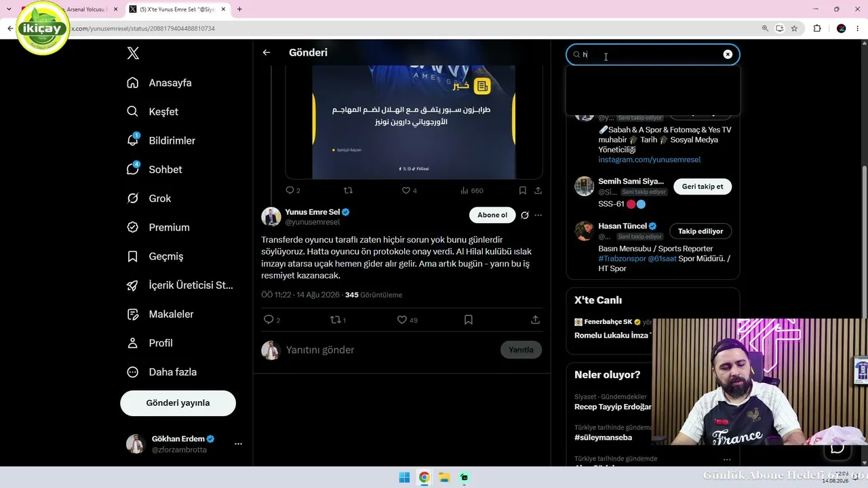
Task: Go to Anasayfa home page
Action: (159, 83)
